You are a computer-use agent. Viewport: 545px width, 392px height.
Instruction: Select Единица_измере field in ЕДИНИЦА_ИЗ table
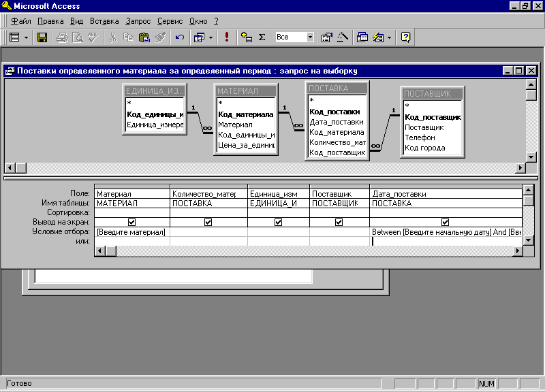coord(155,125)
